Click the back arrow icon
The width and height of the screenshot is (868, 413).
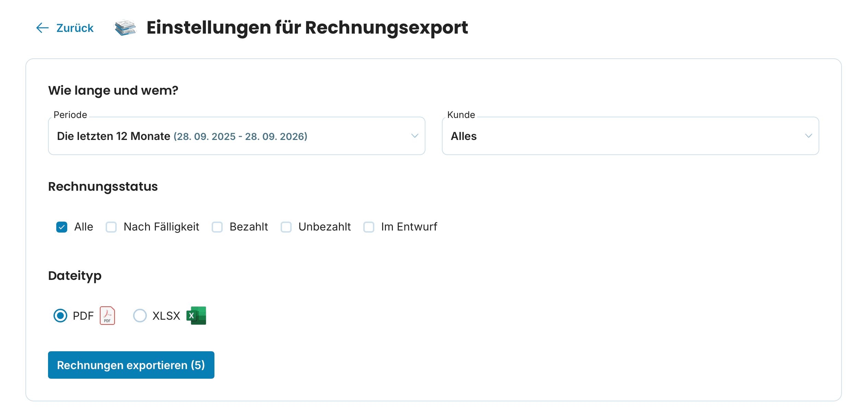pyautogui.click(x=43, y=28)
